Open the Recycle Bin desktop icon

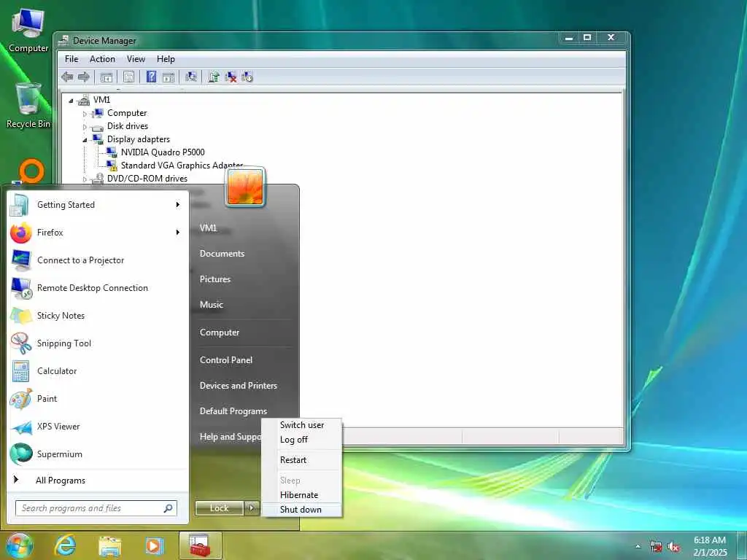coord(28,106)
